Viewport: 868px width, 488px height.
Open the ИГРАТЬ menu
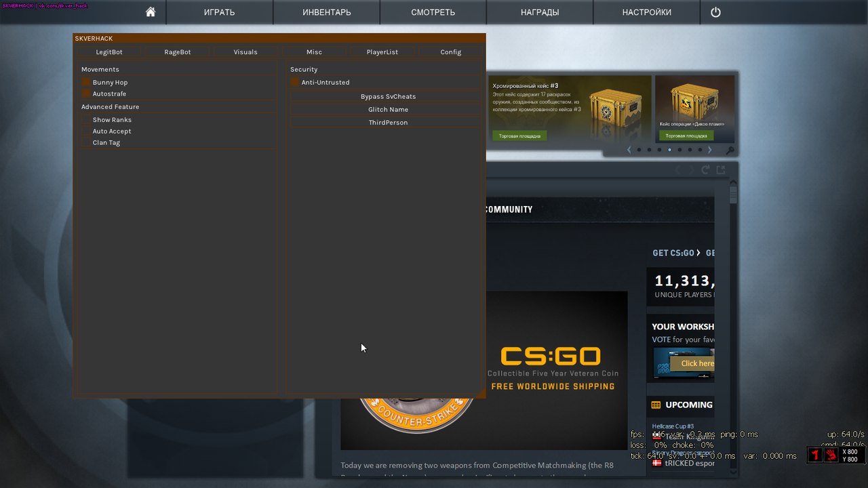pyautogui.click(x=220, y=12)
